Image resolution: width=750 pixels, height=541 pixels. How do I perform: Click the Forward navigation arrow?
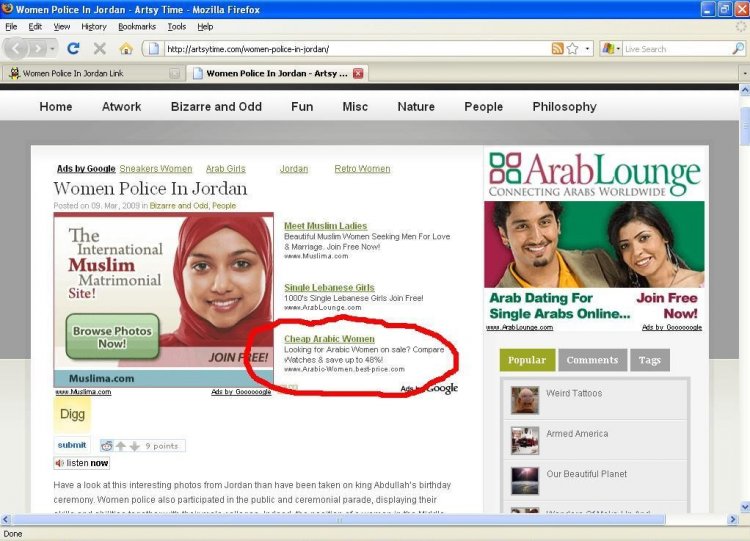[x=38, y=49]
